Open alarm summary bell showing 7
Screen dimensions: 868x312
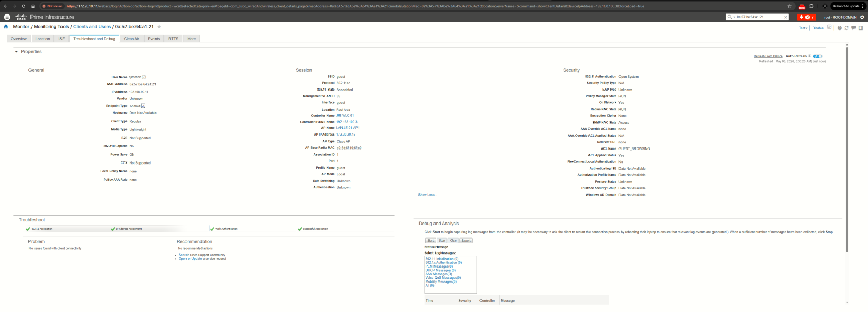(x=807, y=17)
